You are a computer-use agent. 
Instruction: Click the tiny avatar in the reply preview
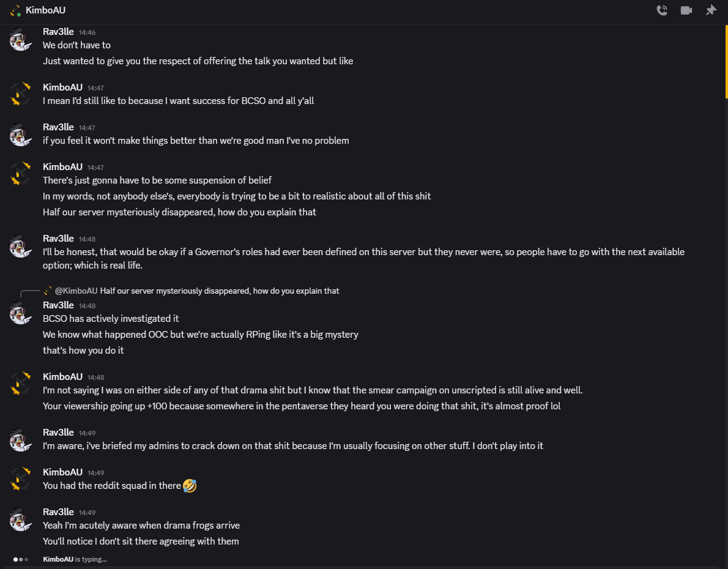click(x=48, y=291)
